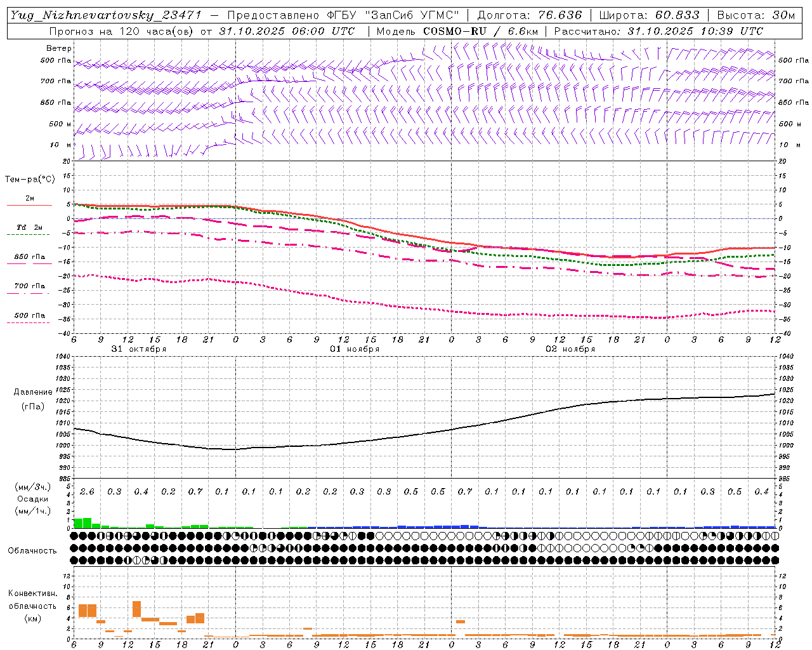Select the 'Широта: 60.833' header field
Viewport: 812px width, 650px height.
[649, 15]
